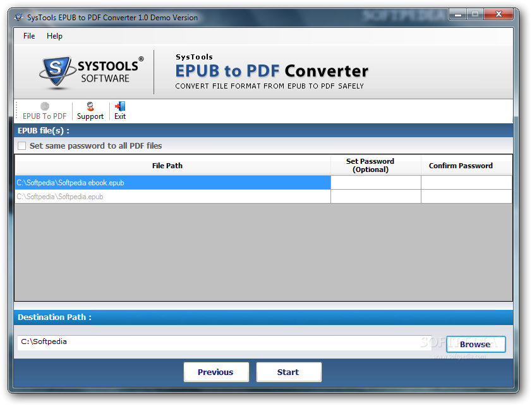Click the app icon in title bar
This screenshot has height=406, width=532.
click(18, 17)
